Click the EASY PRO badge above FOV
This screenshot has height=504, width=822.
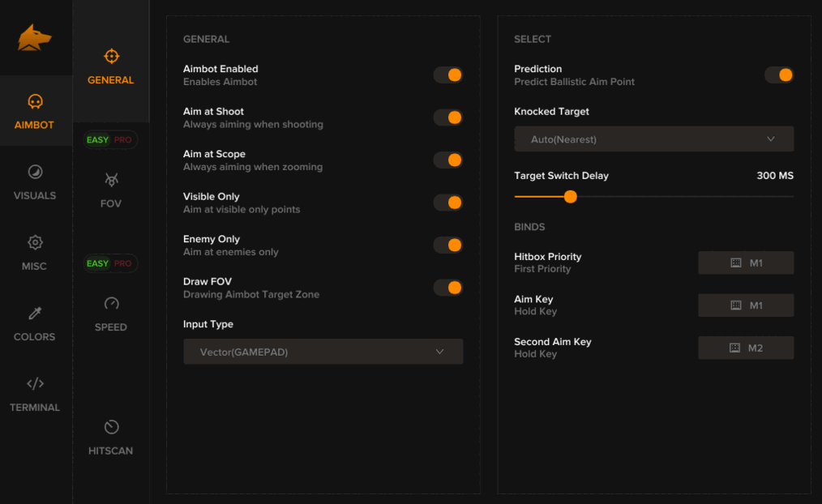[110, 140]
